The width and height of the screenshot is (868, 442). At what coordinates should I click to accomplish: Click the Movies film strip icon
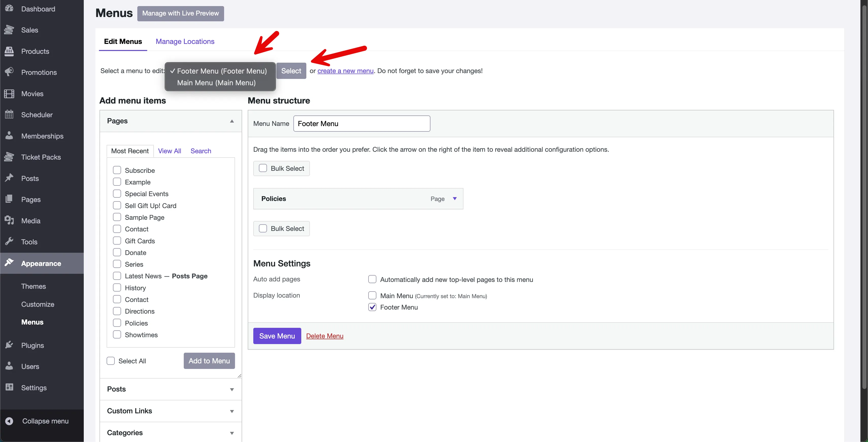9,94
